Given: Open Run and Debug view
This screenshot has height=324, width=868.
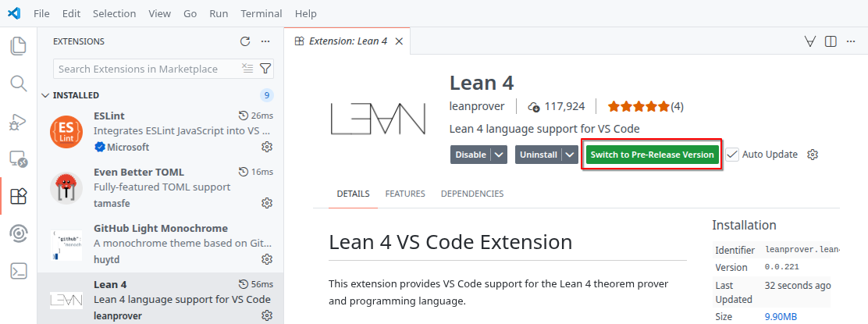Looking at the screenshot, I should click(18, 122).
